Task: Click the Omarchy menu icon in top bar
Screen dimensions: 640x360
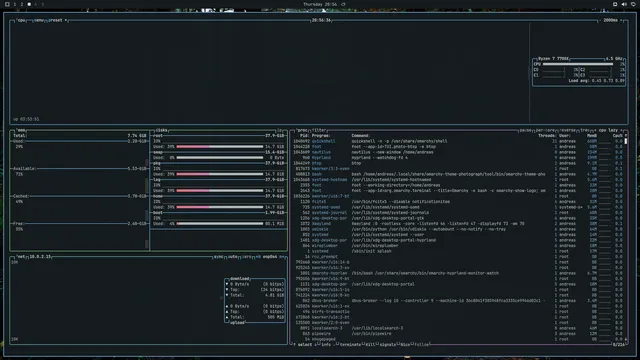Action: click(7, 4)
